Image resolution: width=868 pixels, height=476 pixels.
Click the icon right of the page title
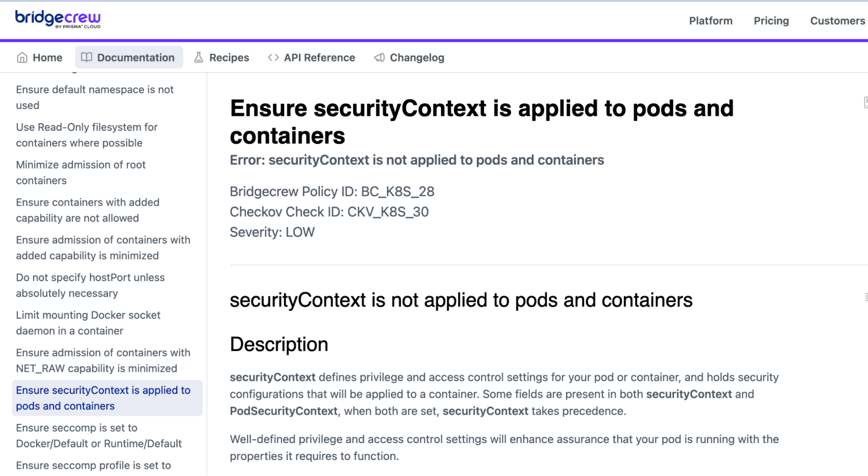(x=865, y=102)
